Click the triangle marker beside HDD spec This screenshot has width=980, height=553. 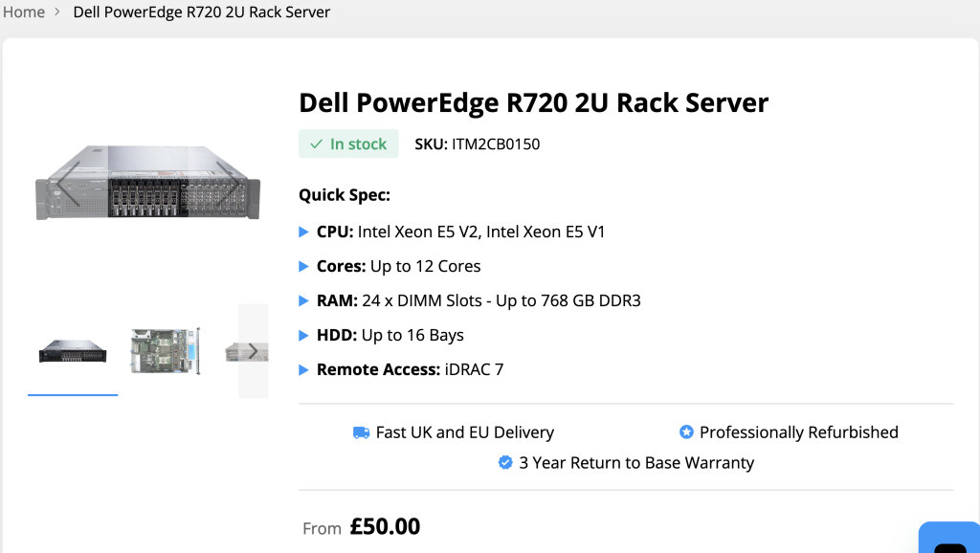pos(304,335)
